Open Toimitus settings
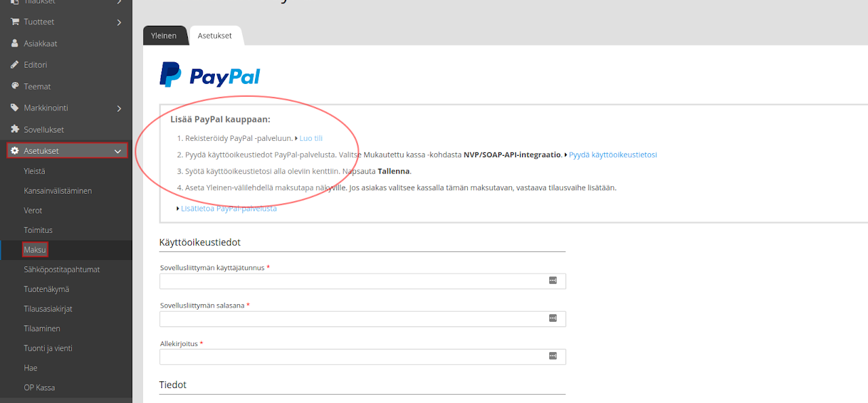This screenshot has height=403, width=868. pyautogui.click(x=38, y=230)
